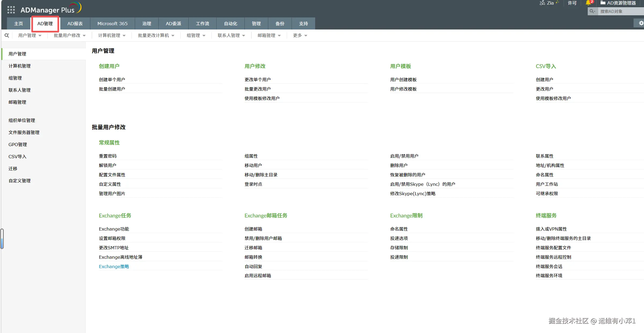Click the Exchange策略 link
Image resolution: width=644 pixels, height=333 pixels.
[114, 267]
